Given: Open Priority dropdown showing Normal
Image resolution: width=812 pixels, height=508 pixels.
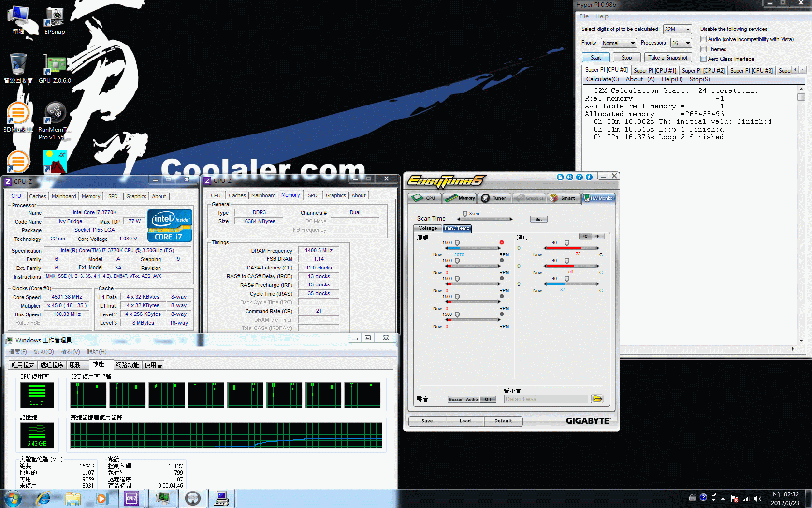Looking at the screenshot, I should 618,43.
